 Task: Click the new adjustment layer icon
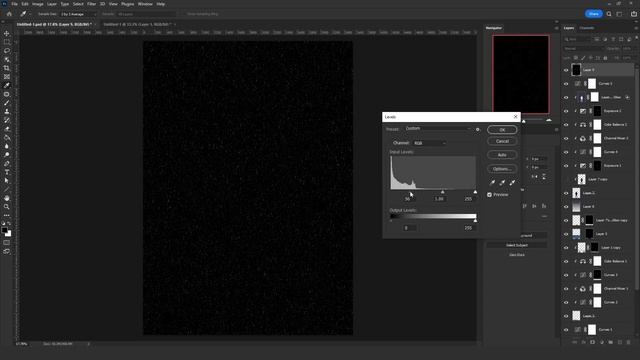[602, 342]
